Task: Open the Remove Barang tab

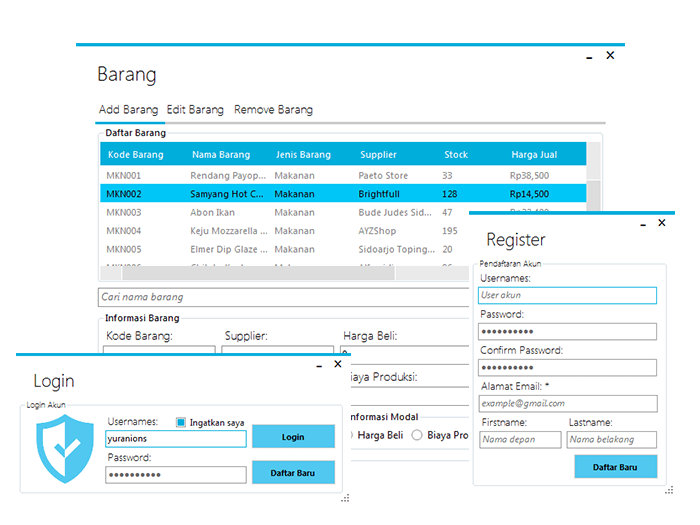Action: (273, 110)
